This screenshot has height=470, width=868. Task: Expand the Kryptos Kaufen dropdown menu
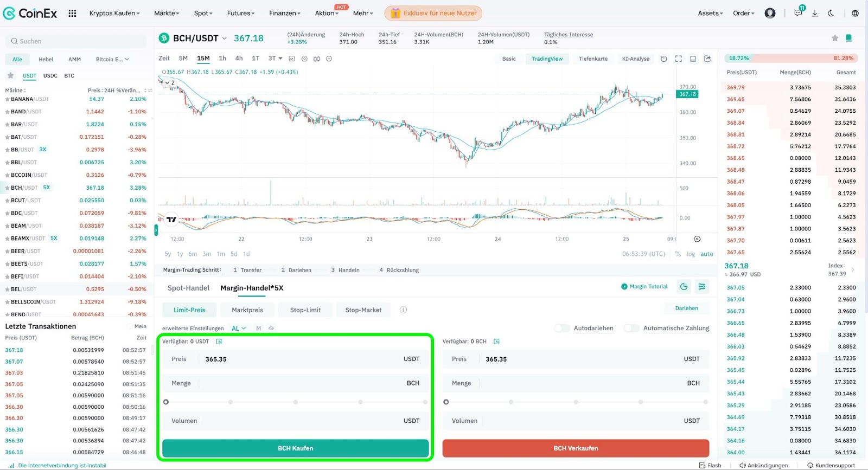click(x=114, y=13)
